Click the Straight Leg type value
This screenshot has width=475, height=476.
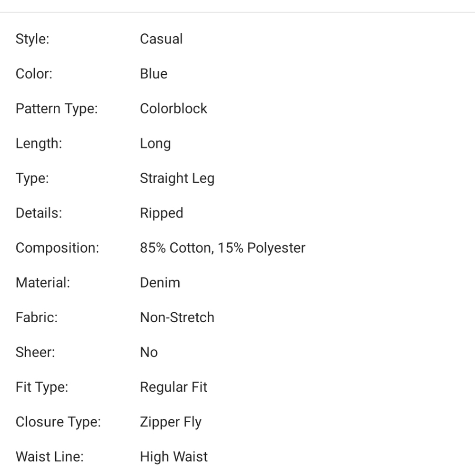pyautogui.click(x=177, y=178)
